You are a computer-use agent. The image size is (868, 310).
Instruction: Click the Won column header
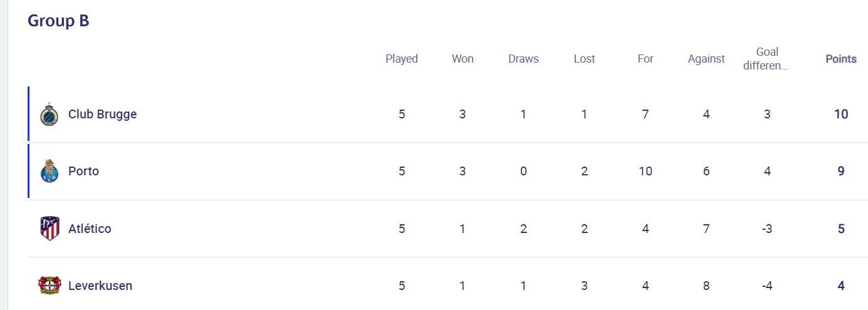click(x=463, y=59)
